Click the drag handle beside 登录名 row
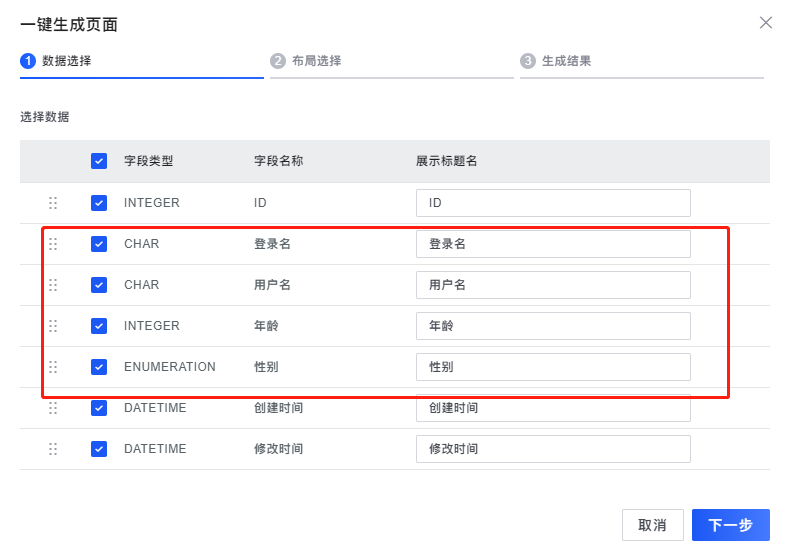 click(x=53, y=244)
